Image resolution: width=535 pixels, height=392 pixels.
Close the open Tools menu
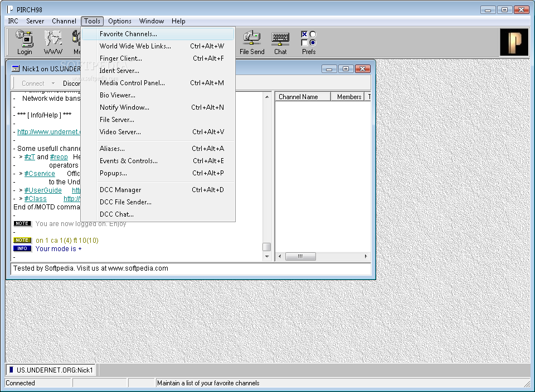(x=92, y=21)
